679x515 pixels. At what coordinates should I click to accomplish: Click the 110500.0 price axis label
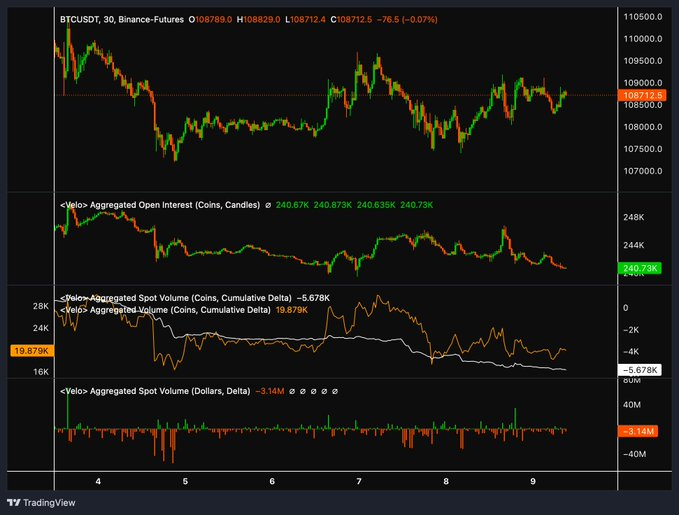643,17
